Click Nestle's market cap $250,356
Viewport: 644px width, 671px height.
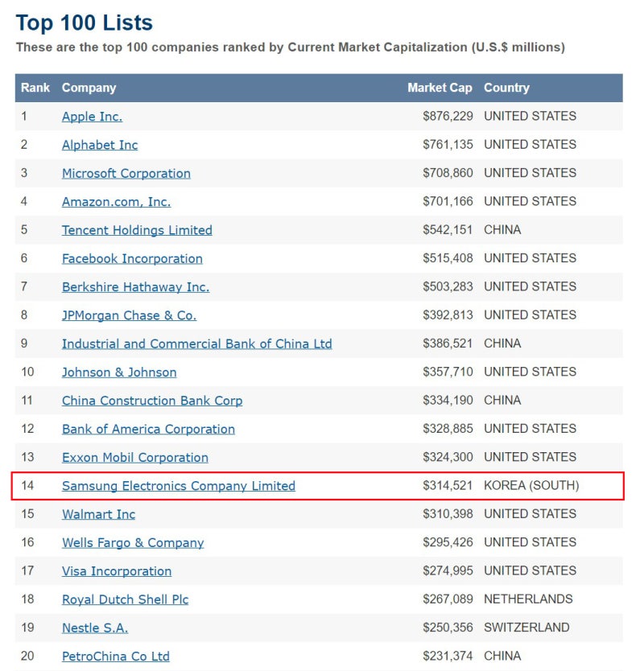click(448, 628)
